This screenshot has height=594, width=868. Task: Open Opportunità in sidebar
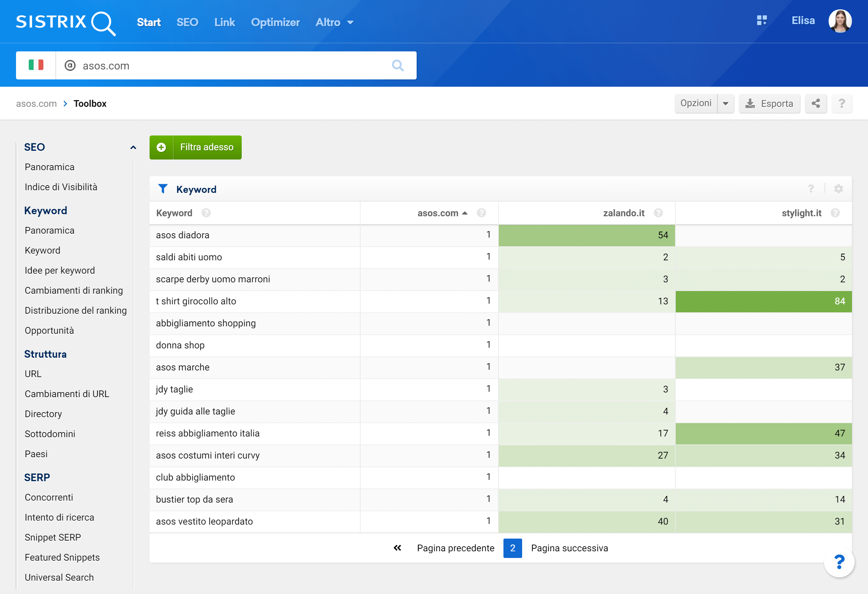pos(49,330)
